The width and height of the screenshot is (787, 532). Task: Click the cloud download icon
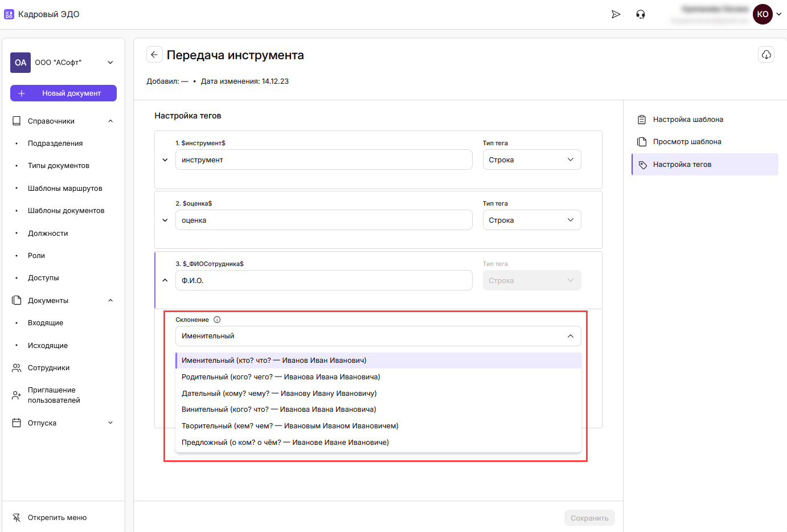point(766,55)
